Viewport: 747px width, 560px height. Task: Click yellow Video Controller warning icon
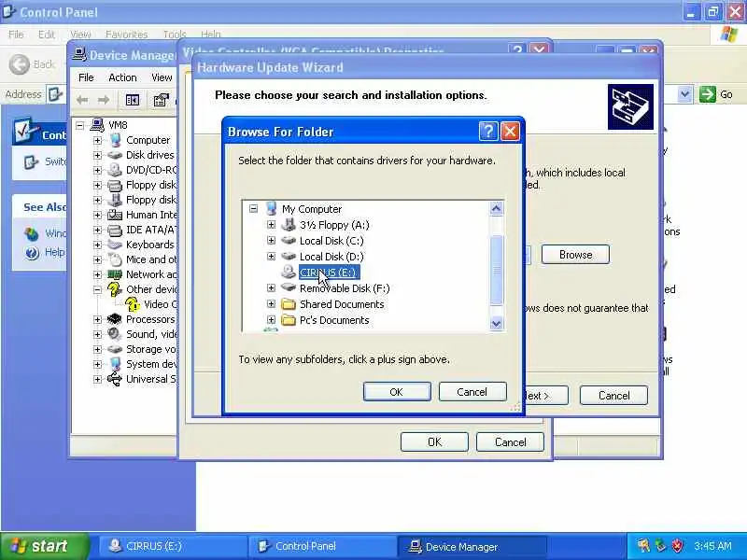coord(133,304)
